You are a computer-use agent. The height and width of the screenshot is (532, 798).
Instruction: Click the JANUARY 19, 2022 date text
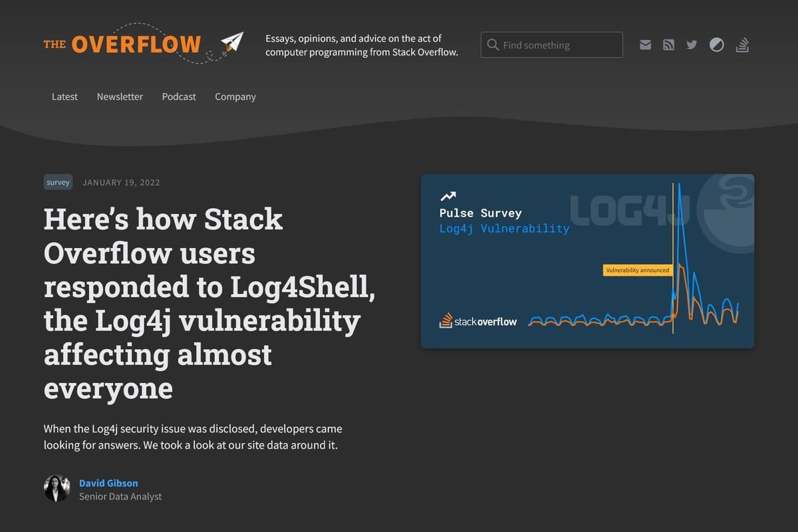121,182
